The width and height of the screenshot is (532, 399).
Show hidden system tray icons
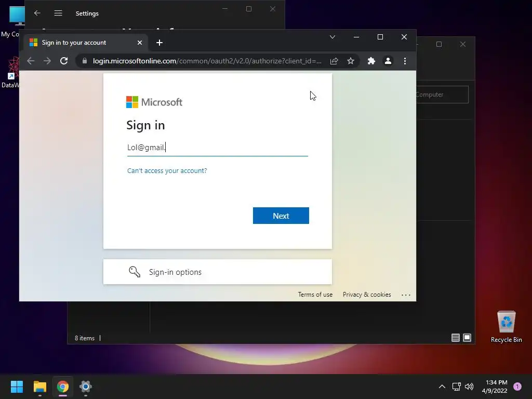[442, 387]
